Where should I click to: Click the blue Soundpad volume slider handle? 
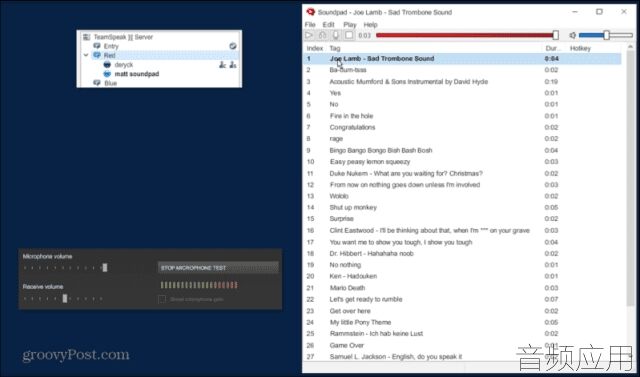(607, 35)
